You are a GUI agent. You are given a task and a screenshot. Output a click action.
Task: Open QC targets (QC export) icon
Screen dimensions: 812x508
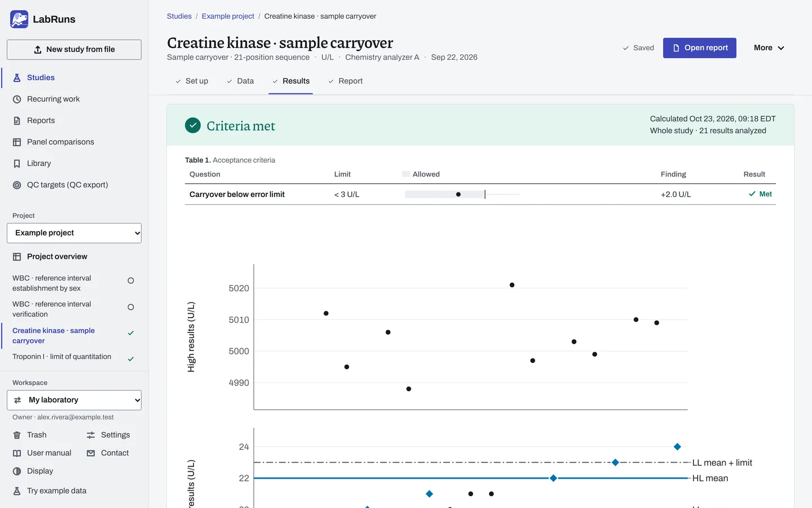point(17,185)
